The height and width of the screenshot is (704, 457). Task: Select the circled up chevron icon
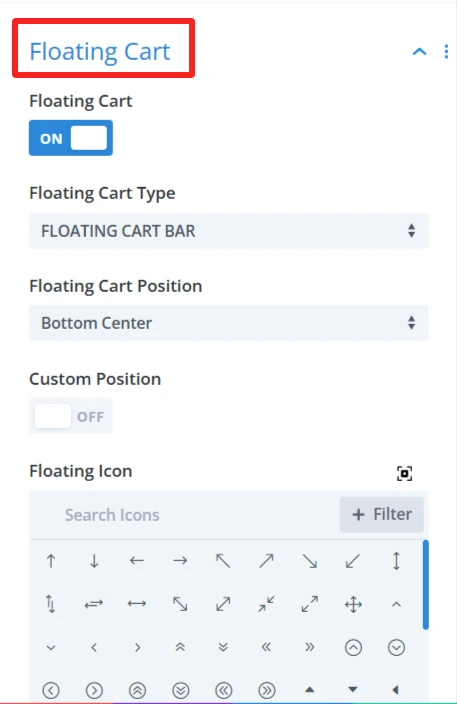click(x=353, y=647)
